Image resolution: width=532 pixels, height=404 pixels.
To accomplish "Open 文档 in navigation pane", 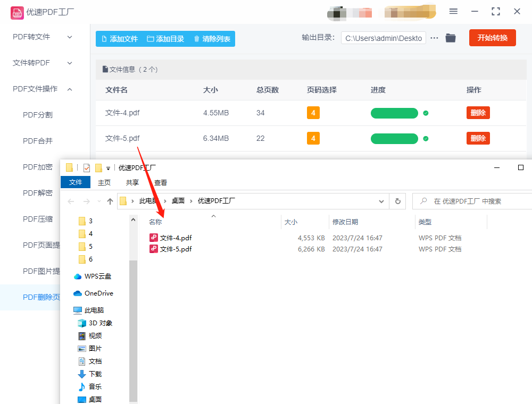I will (x=90, y=361).
